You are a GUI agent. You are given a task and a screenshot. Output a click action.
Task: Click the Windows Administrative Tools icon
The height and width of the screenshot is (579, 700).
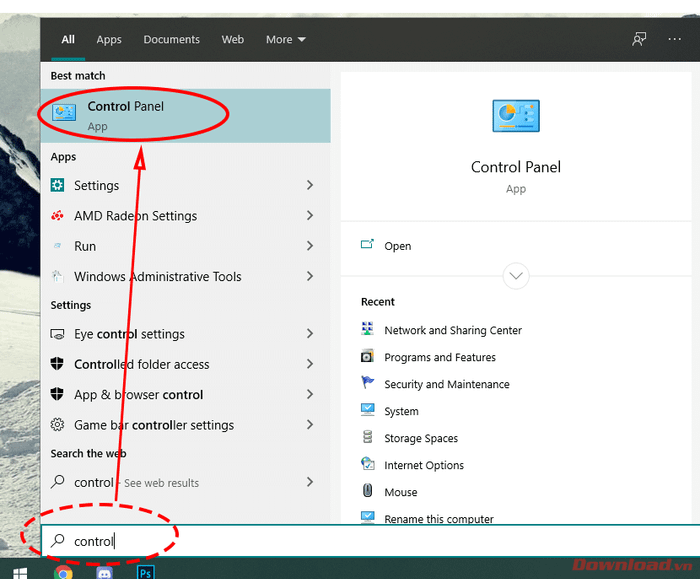click(x=57, y=276)
